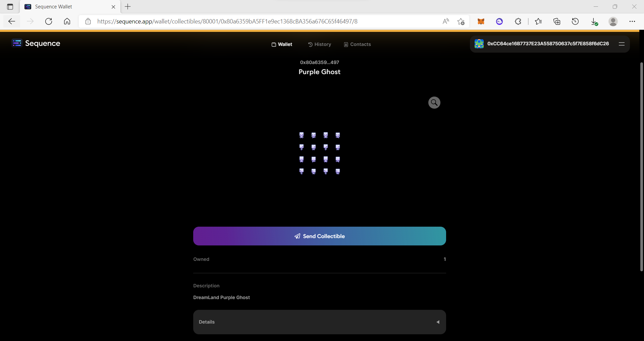Open browser History clock icon
The image size is (644, 341).
pos(575,21)
